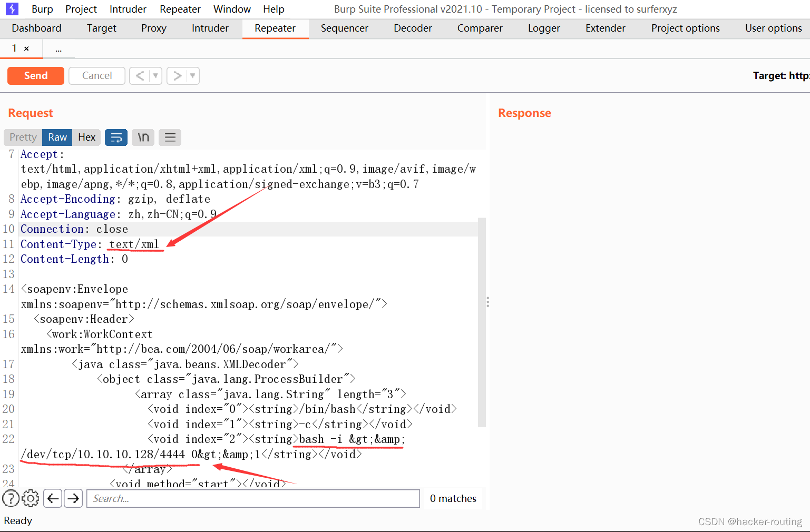
Task: Switch to Extender tab
Action: tap(606, 28)
